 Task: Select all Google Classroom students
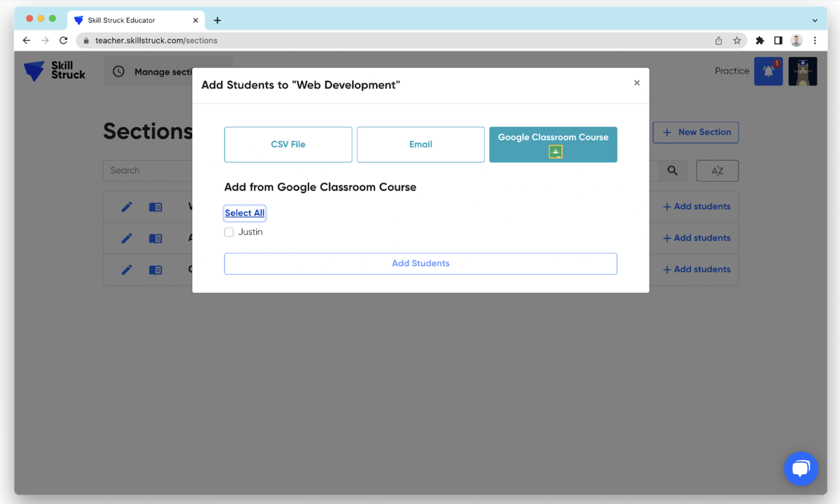(244, 213)
